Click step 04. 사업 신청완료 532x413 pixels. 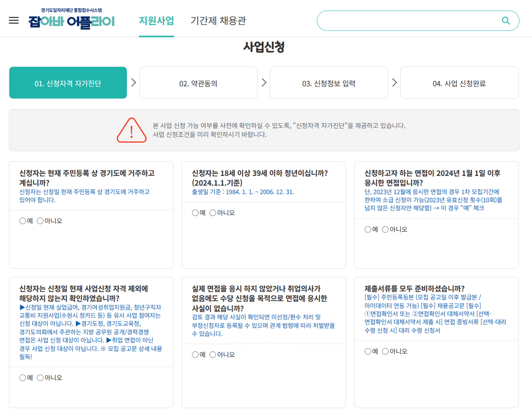(x=459, y=83)
